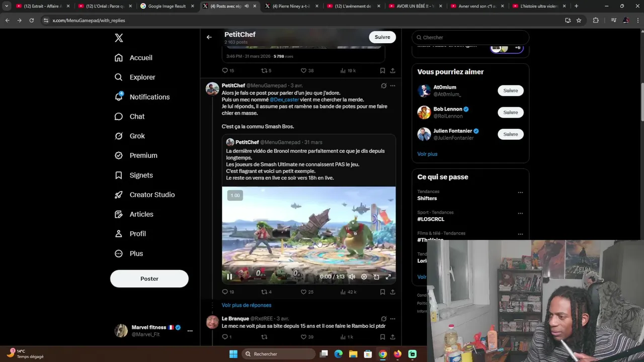Image resolution: width=644 pixels, height=362 pixels.
Task: View analytics of the post with 42 k views
Action: (348, 292)
